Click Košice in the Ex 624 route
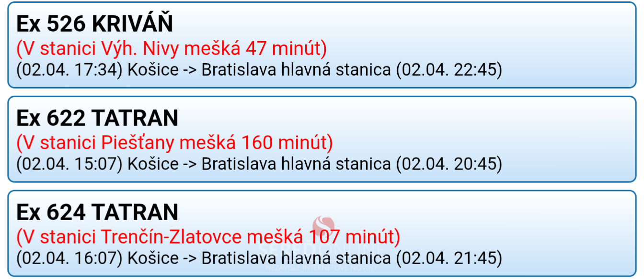644x279 pixels. (153, 258)
